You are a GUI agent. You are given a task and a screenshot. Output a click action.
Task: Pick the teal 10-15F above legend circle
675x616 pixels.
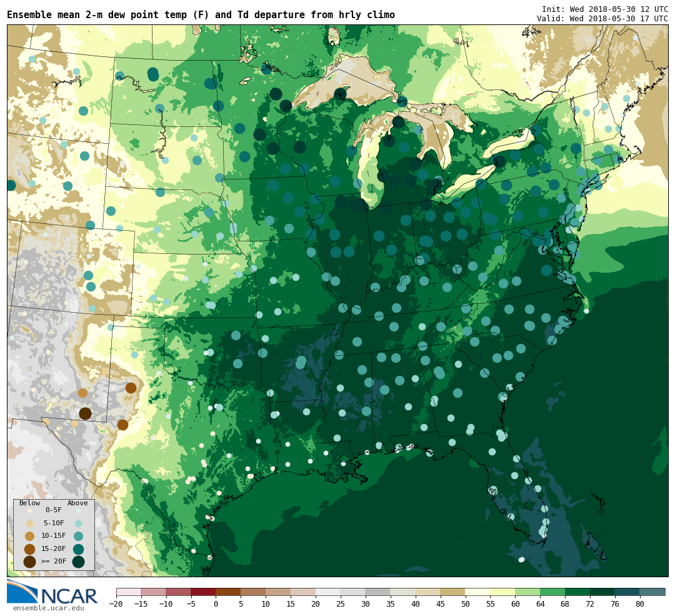click(78, 536)
